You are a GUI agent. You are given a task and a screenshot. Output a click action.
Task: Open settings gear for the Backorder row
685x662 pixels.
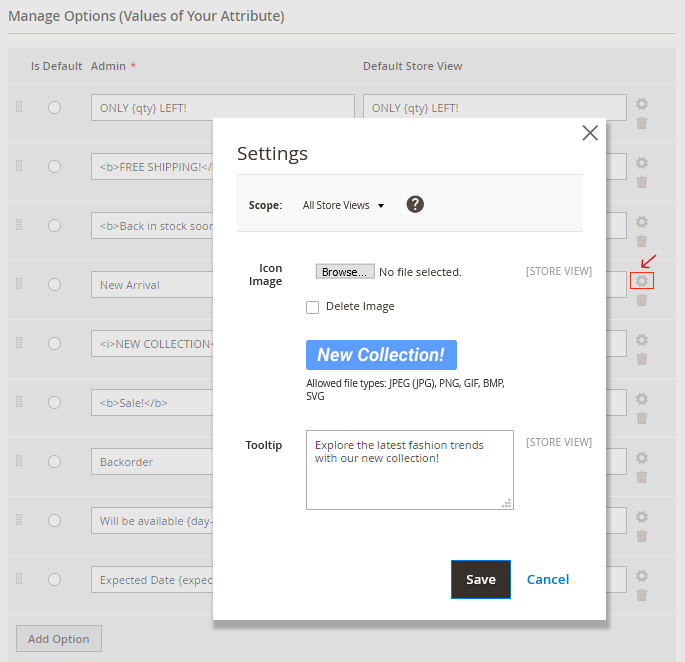pos(642,458)
